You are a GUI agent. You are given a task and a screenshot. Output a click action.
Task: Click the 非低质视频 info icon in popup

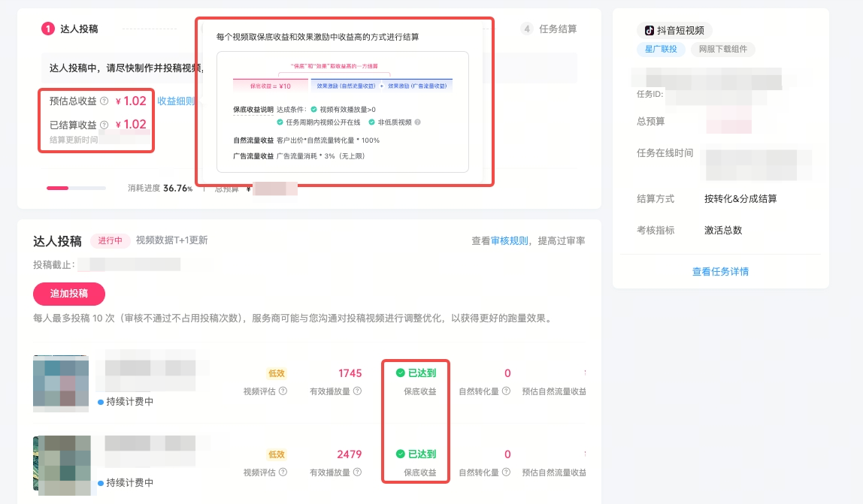(x=417, y=122)
